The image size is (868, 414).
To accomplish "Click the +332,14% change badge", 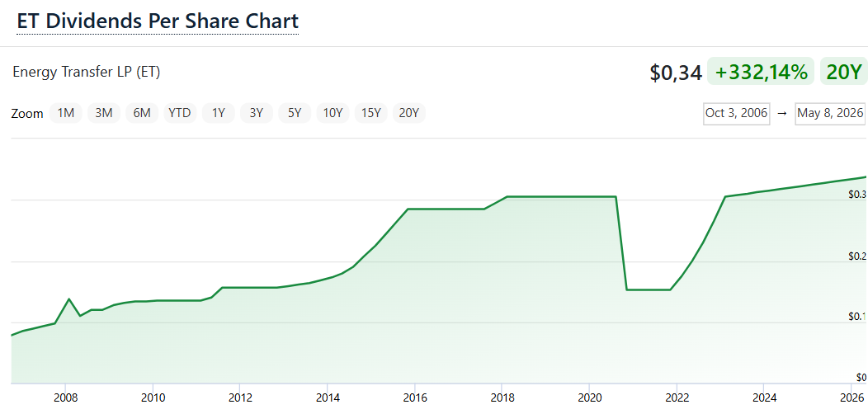I will click(761, 72).
